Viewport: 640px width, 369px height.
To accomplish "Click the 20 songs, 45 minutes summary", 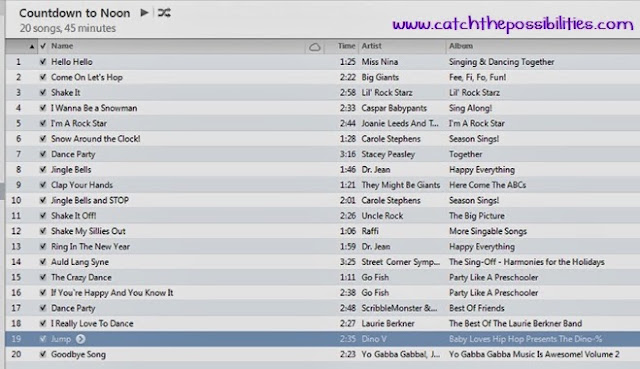I will point(68,28).
